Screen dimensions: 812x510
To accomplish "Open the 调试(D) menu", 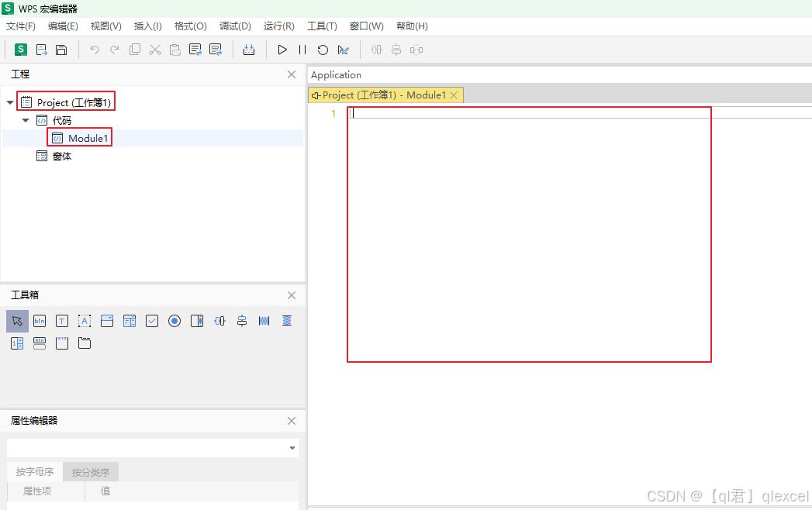I will 235,26.
